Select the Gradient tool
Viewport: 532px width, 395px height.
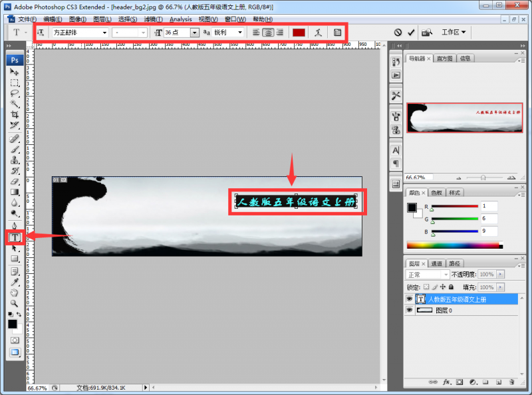tap(14, 192)
